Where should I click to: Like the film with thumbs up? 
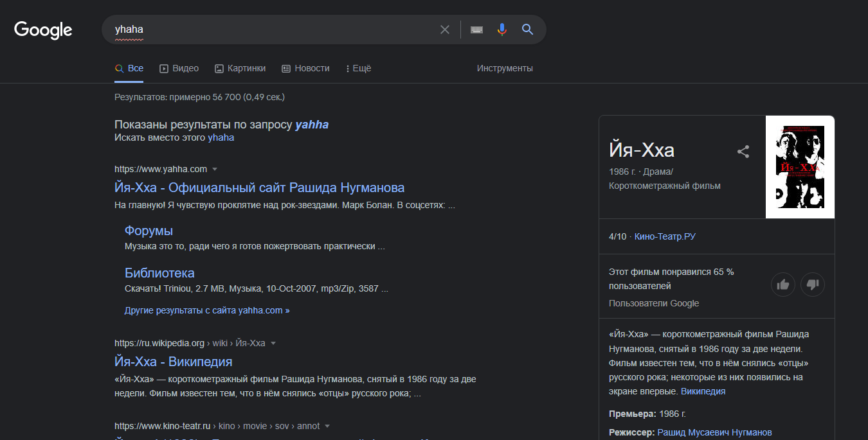tap(782, 285)
